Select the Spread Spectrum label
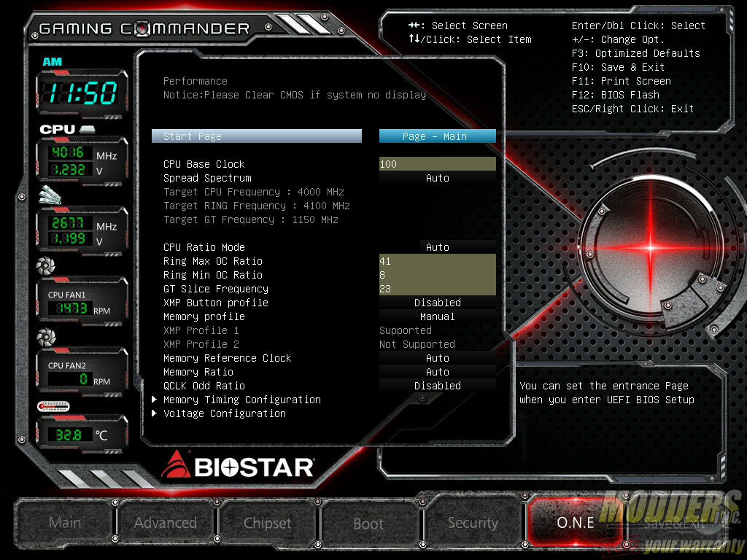747x560 pixels. [207, 178]
